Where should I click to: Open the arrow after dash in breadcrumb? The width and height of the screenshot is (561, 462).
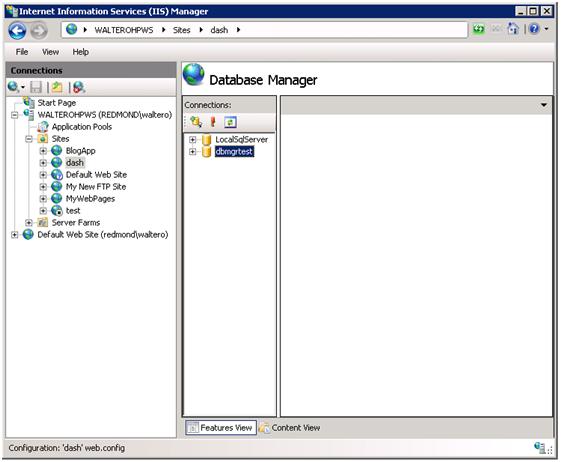click(x=239, y=30)
